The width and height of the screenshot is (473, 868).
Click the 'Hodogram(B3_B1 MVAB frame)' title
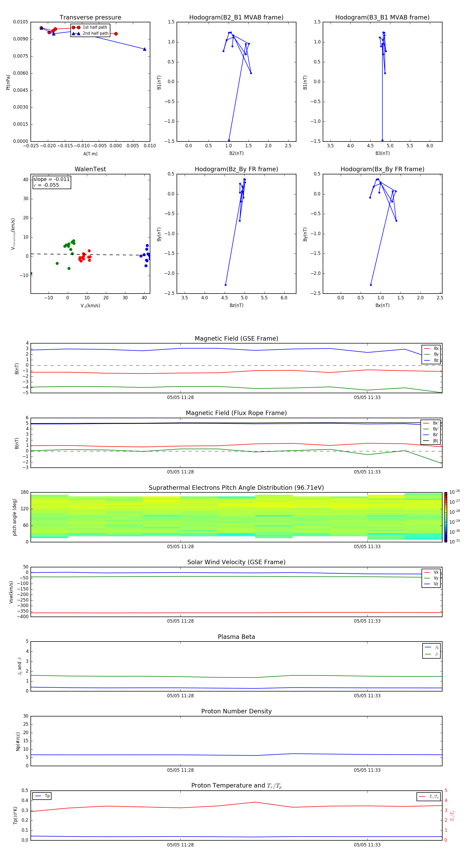382,17
